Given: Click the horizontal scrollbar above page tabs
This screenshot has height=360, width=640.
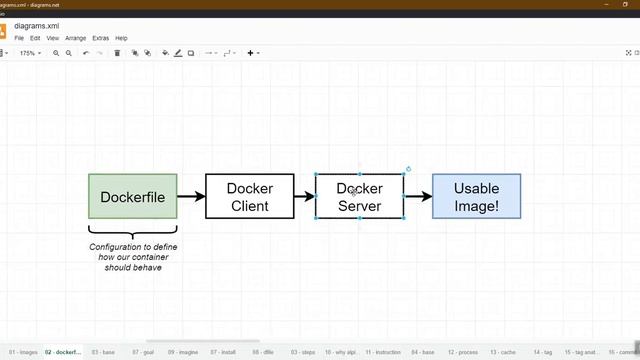Looking at the screenshot, I should coord(203,341).
